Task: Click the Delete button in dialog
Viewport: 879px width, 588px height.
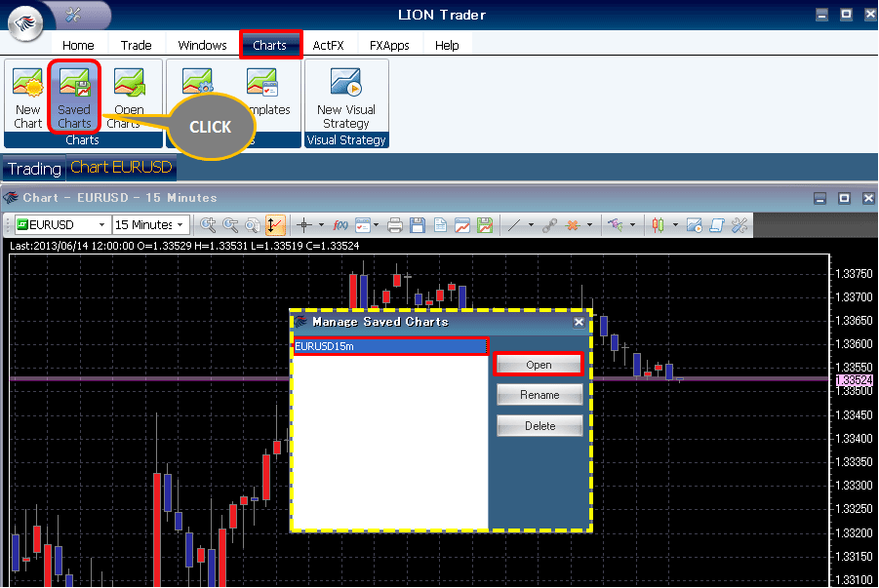Action: tap(539, 426)
